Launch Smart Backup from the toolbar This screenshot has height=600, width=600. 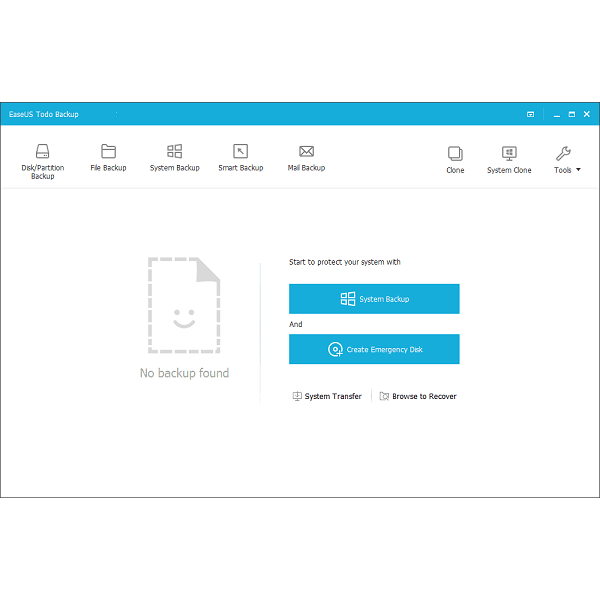click(x=240, y=152)
